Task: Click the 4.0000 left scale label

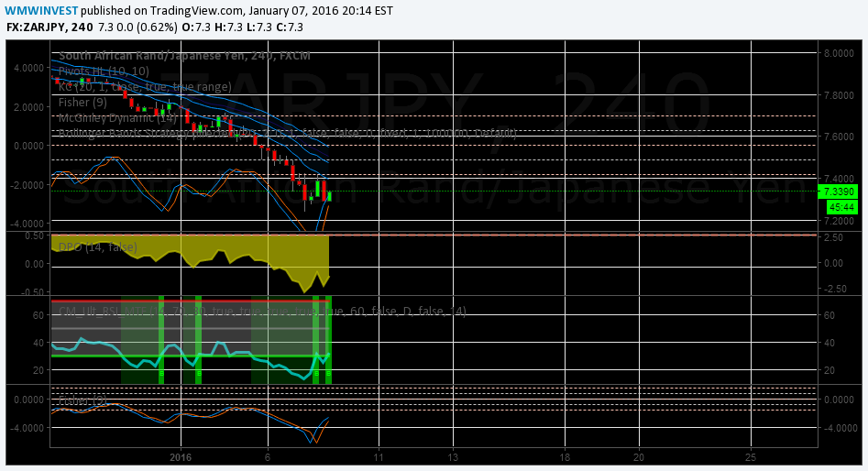Action: (29, 68)
